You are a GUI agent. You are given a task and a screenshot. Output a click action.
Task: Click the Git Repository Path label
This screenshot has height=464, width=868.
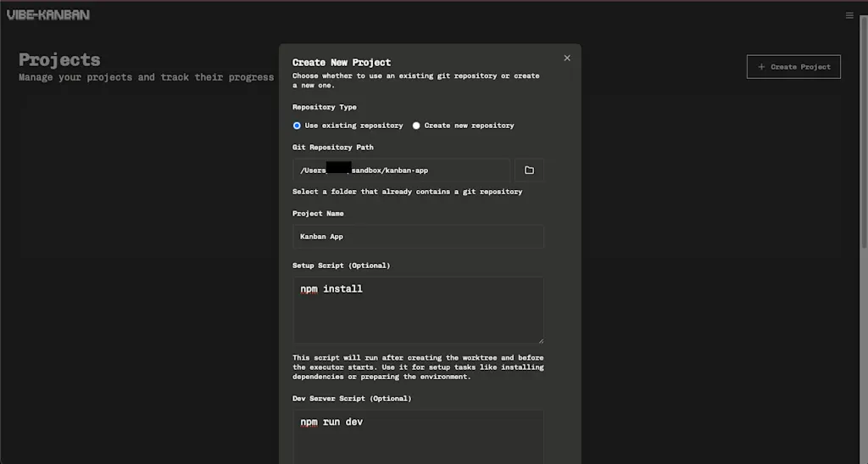click(332, 148)
